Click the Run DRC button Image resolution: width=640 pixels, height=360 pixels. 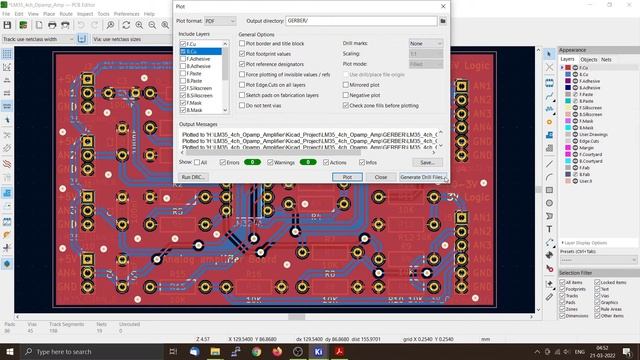(193, 177)
